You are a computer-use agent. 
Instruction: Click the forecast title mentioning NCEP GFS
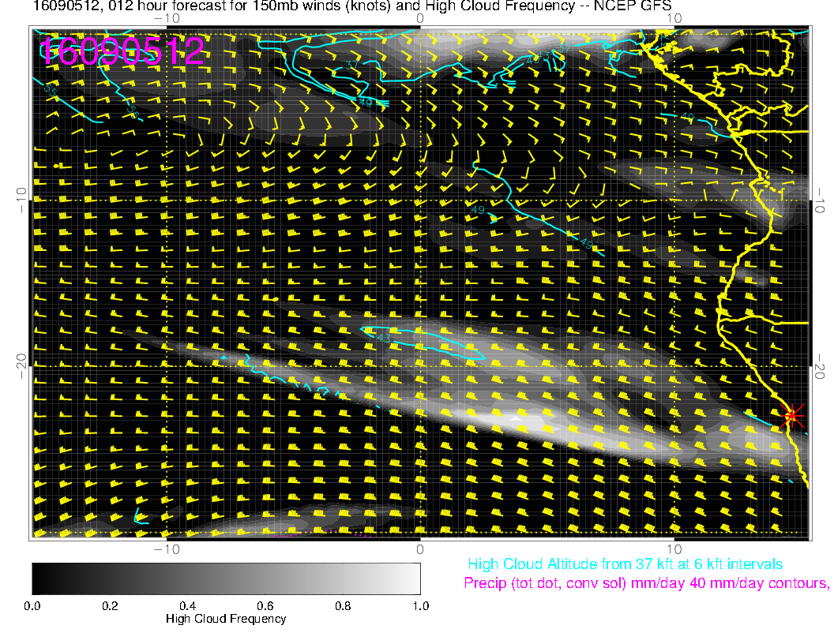tap(352, 6)
